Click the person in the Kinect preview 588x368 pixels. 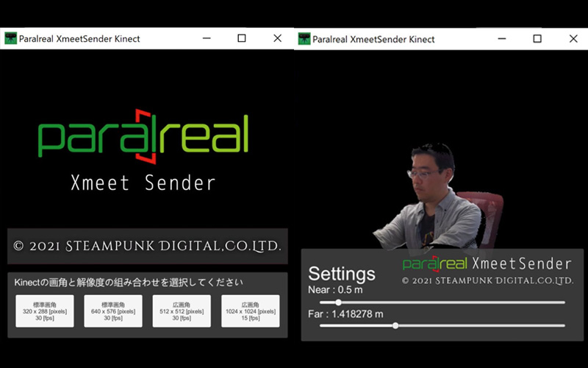click(x=431, y=197)
